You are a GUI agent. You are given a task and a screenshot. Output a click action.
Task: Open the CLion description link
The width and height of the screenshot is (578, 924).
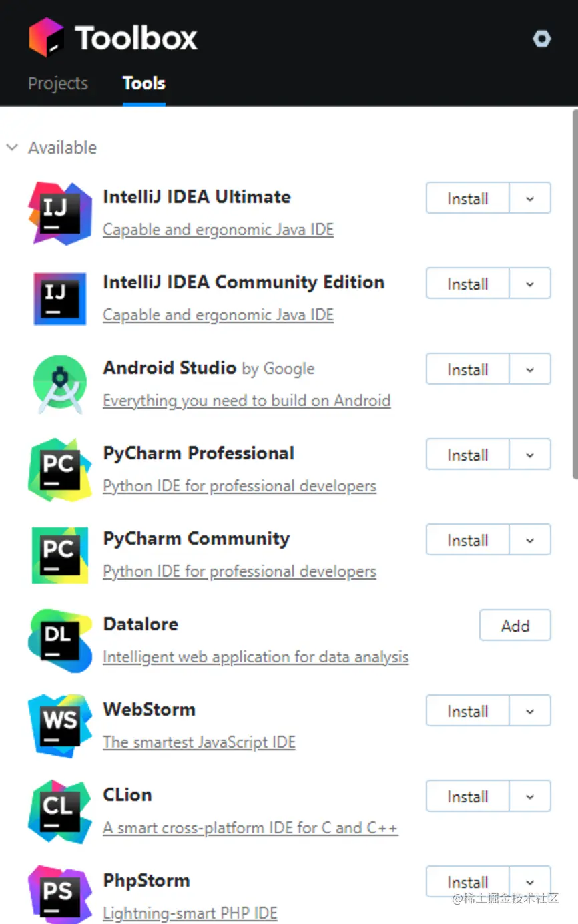250,827
